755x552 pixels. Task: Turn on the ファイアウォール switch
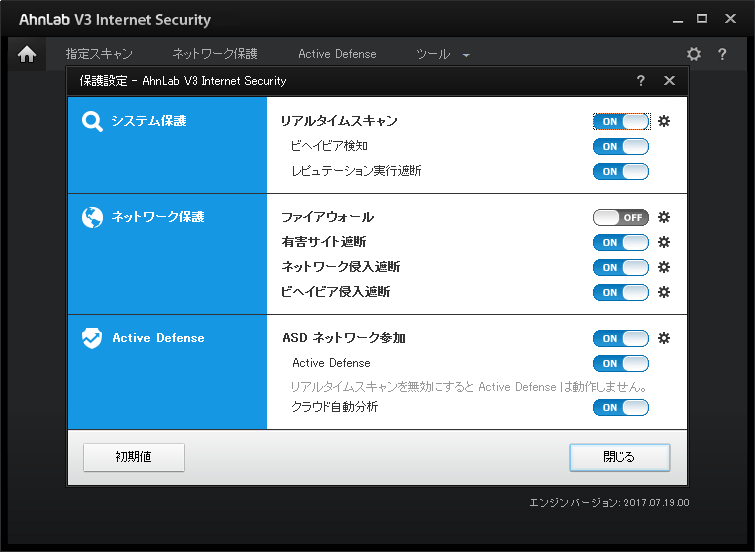621,217
